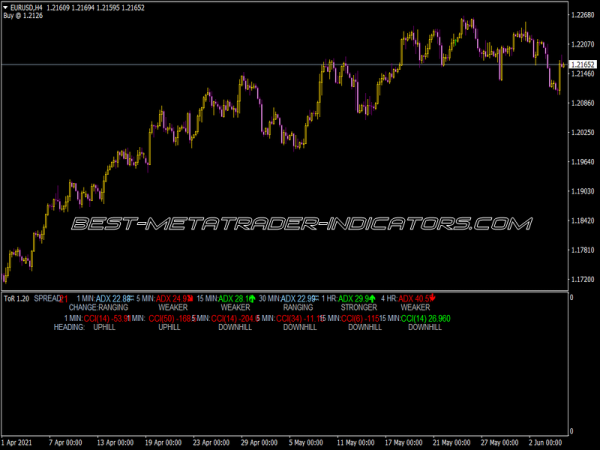The height and width of the screenshot is (450, 600).
Task: Click the 21 May 00:00 date label
Action: click(452, 443)
